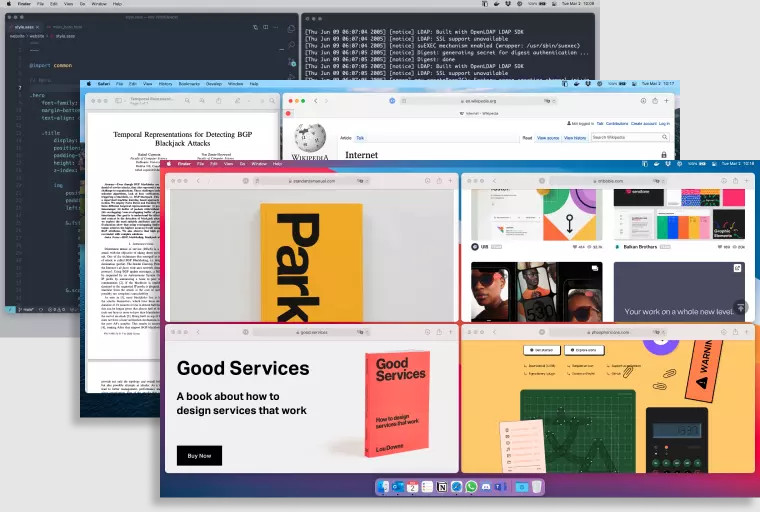Share the dribbble.com page
This screenshot has height=512, width=760.
(x=735, y=181)
